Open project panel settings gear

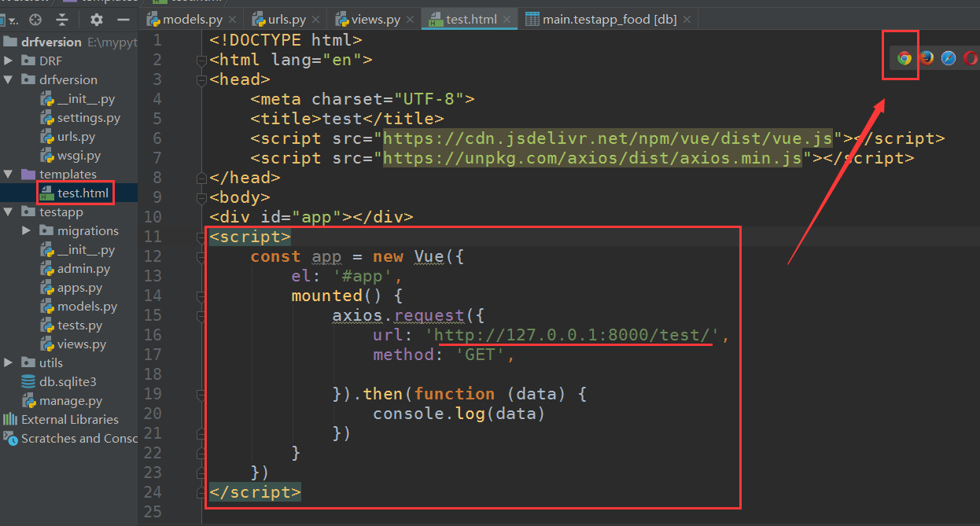pos(97,20)
